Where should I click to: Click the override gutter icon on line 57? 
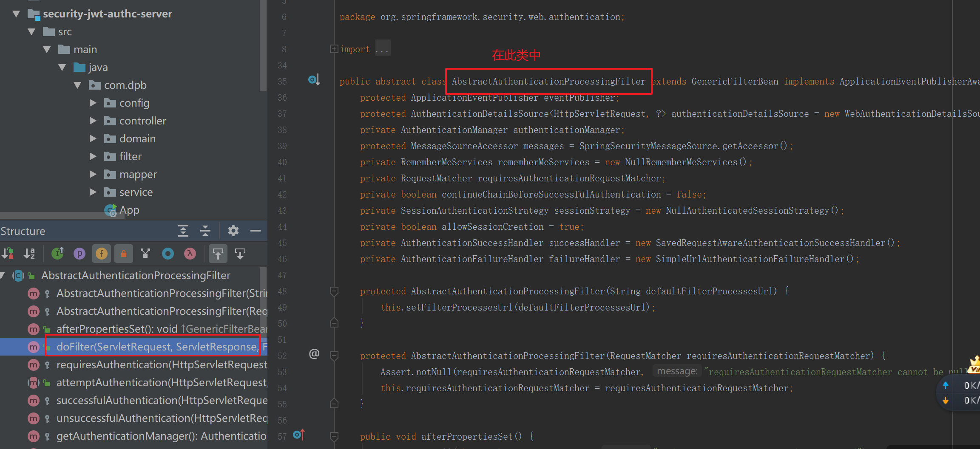[x=299, y=435]
